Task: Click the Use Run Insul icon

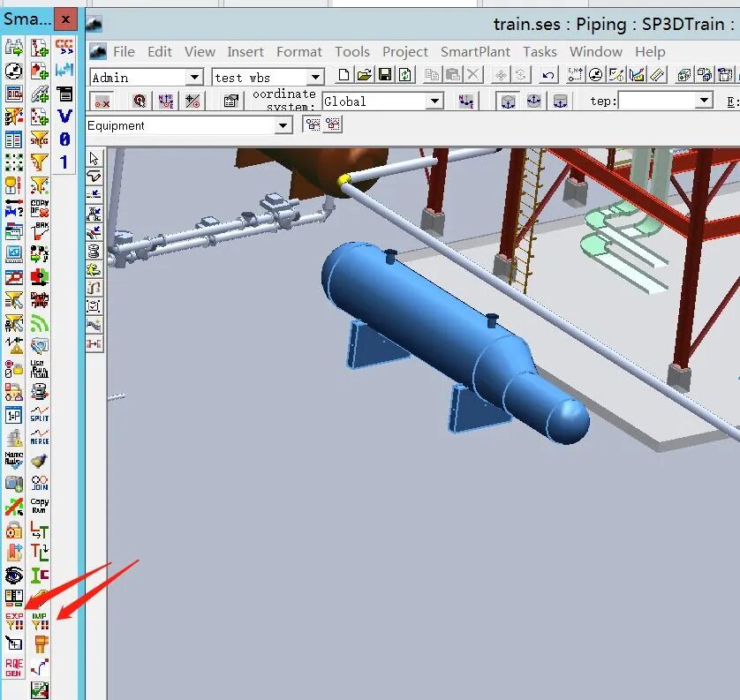Action: 40,368
